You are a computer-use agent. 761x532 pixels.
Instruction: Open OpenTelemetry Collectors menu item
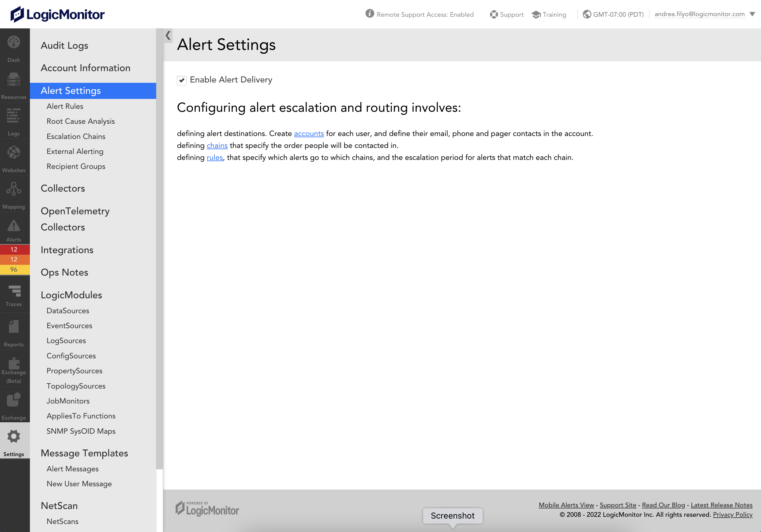click(75, 219)
